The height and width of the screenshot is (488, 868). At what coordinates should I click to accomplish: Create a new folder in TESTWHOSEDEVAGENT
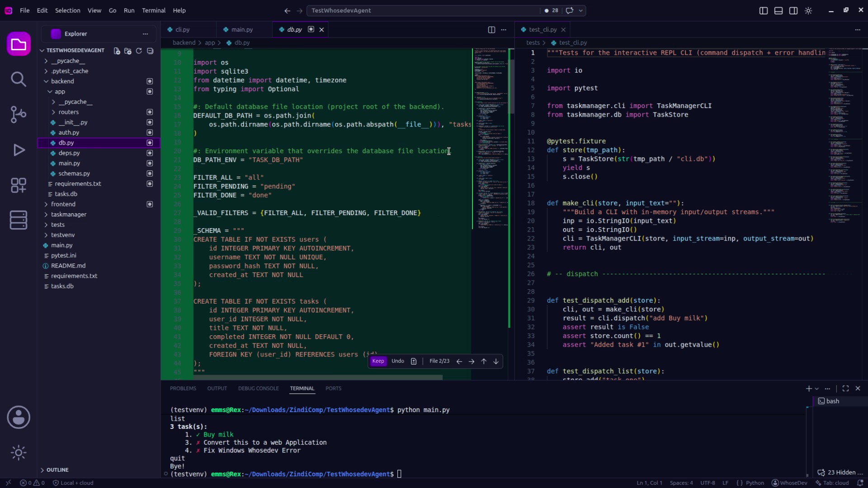[128, 51]
